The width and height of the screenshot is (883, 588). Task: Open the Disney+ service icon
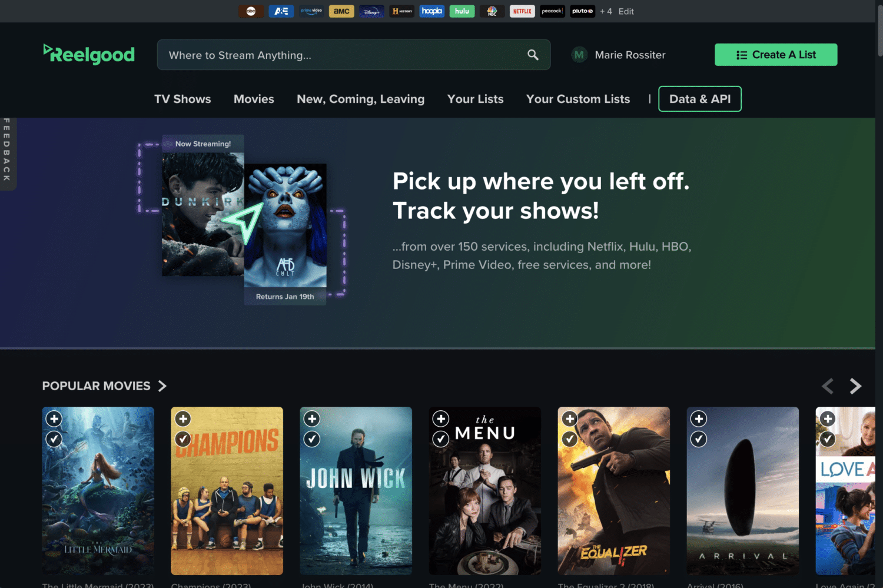pos(371,11)
